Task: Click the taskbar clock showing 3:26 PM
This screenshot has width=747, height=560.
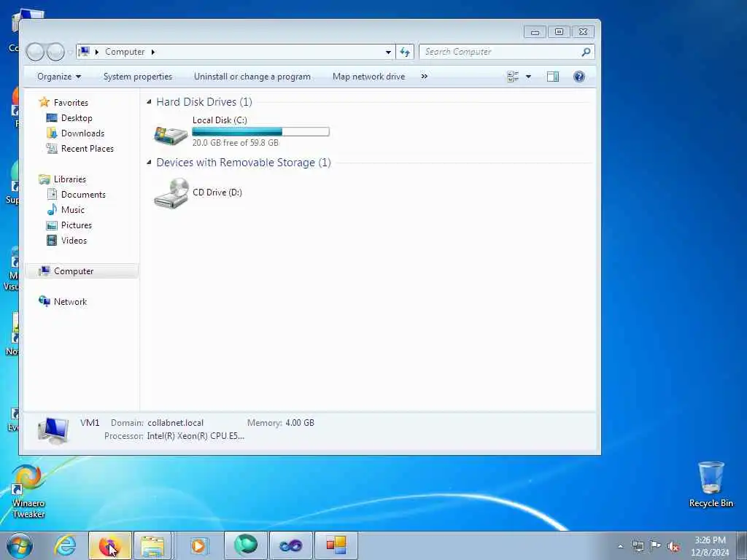Action: [710, 545]
